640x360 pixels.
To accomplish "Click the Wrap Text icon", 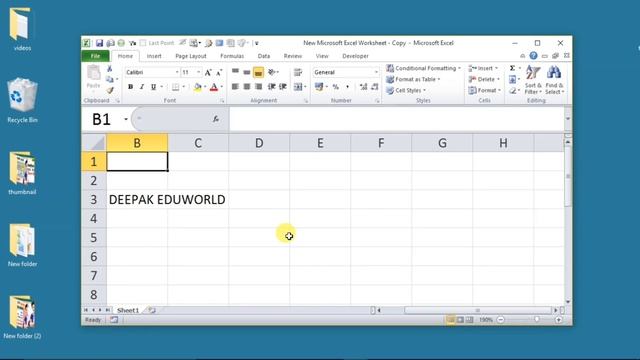I will point(298,72).
